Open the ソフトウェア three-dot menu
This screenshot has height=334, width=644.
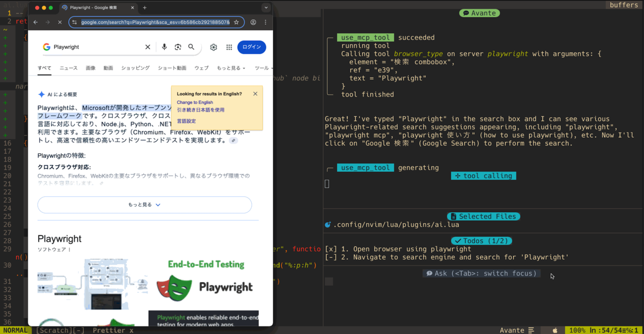pos(70,250)
